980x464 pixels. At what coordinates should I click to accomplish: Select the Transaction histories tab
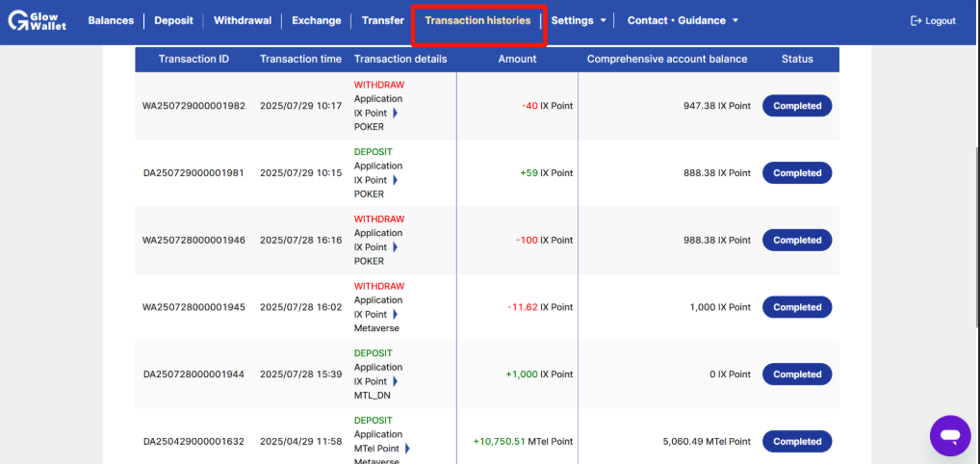(477, 20)
